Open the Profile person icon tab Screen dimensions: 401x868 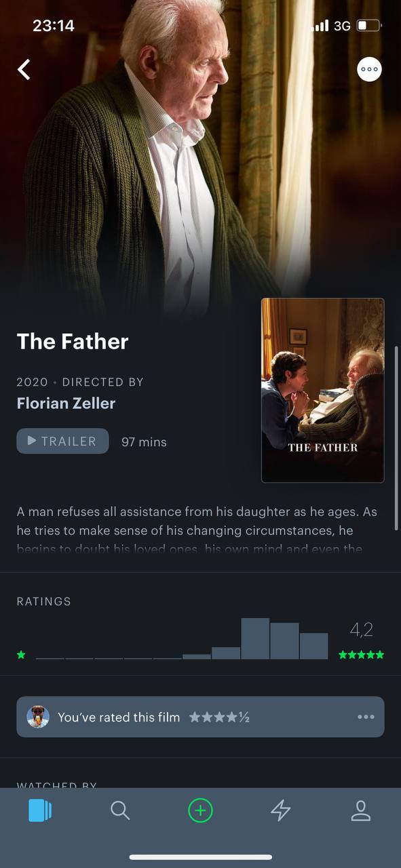[x=361, y=810]
